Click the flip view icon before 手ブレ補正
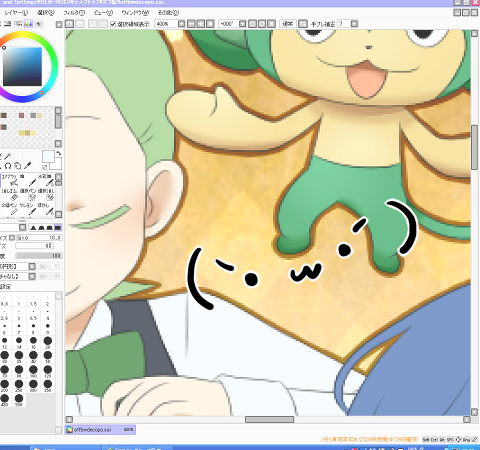The height and width of the screenshot is (450, 480). 303,24
